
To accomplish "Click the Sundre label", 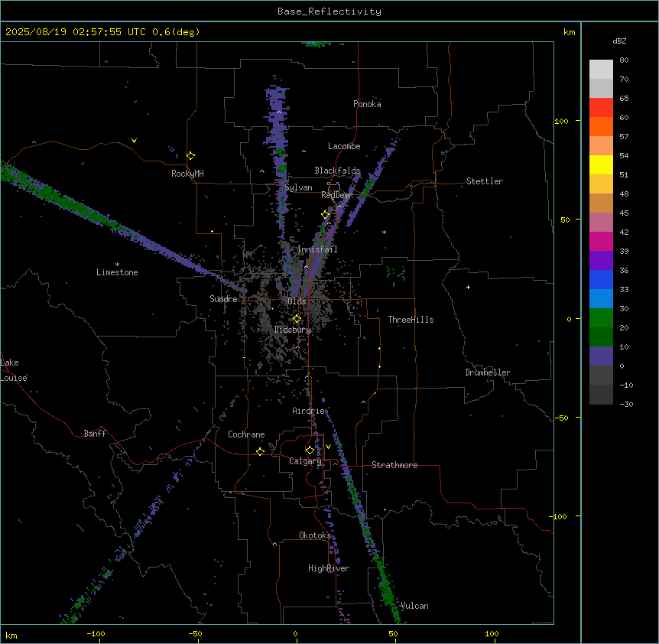I will [223, 299].
